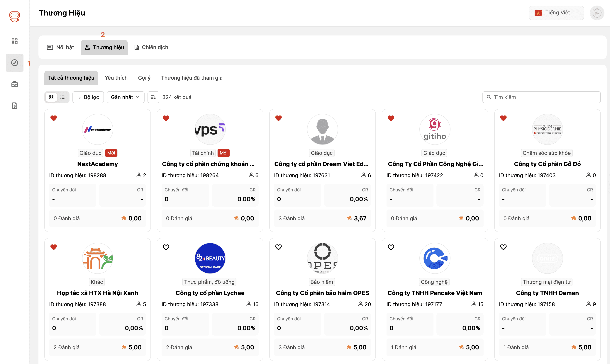
Task: Open the Tiếng Việt language selector
Action: [x=556, y=13]
